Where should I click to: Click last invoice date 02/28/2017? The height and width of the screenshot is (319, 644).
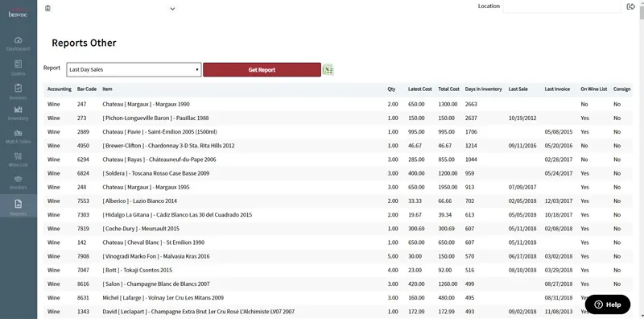pyautogui.click(x=559, y=159)
